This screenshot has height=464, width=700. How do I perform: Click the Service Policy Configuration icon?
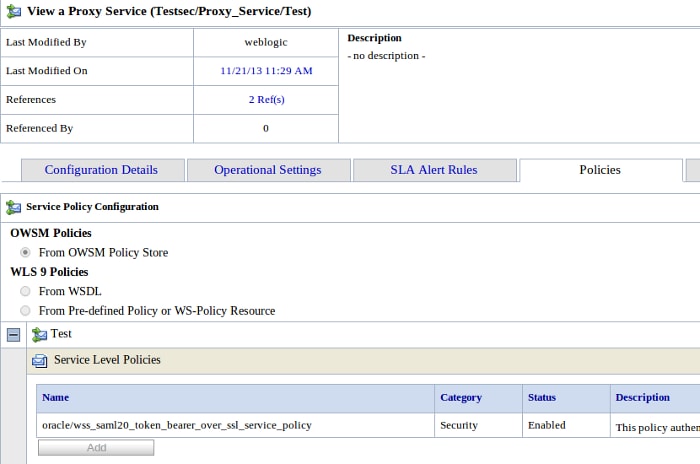click(x=13, y=207)
